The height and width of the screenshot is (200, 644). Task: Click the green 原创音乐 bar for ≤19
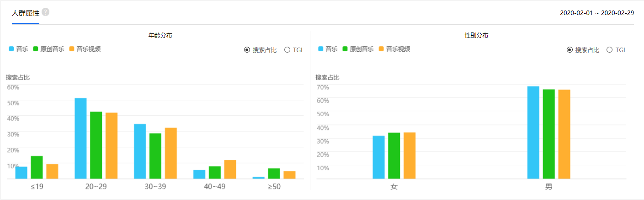click(37, 167)
